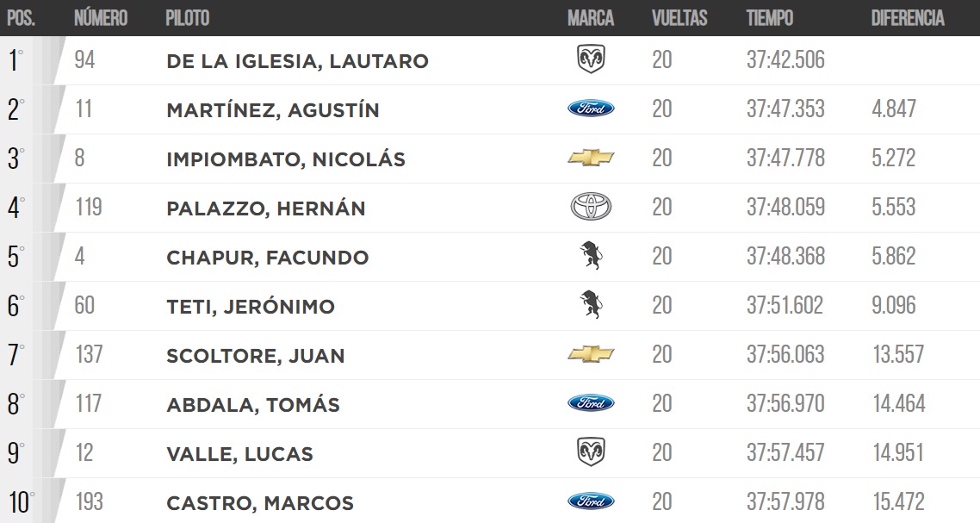
Task: Click the Torino bull logo for Chapur, Facundo
Action: [x=591, y=255]
